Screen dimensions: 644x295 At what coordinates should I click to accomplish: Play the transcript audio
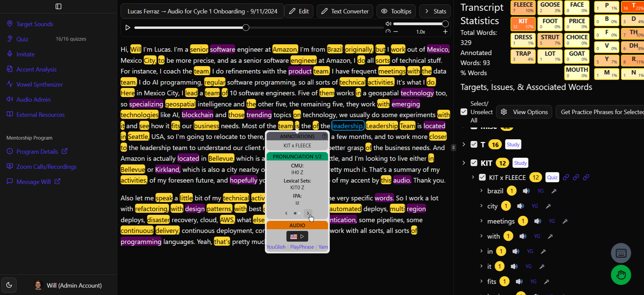[128, 28]
